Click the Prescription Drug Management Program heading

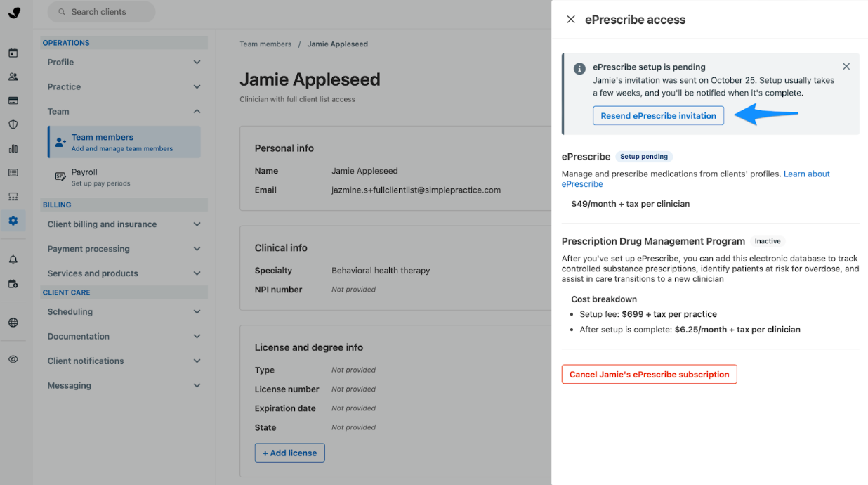[653, 241]
